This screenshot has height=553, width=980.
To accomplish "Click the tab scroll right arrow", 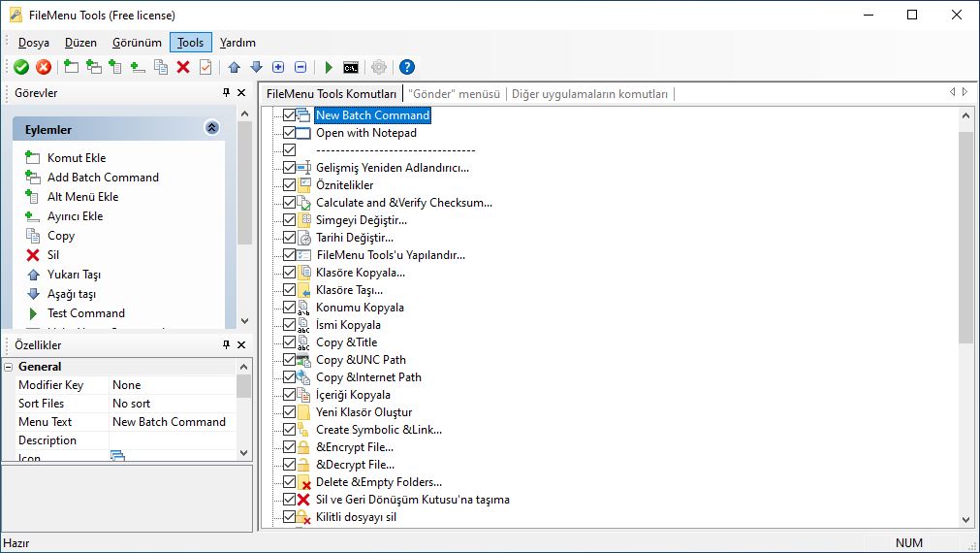I will click(965, 92).
